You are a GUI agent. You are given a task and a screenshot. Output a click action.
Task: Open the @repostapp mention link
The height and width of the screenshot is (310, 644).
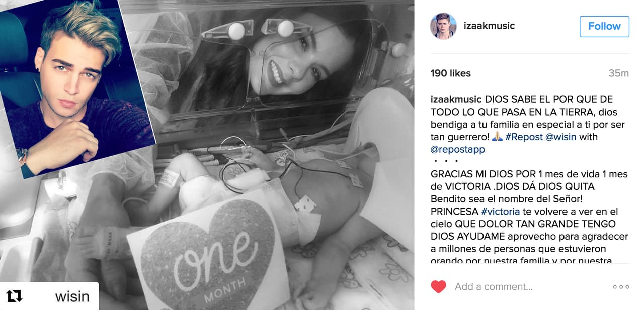(458, 149)
